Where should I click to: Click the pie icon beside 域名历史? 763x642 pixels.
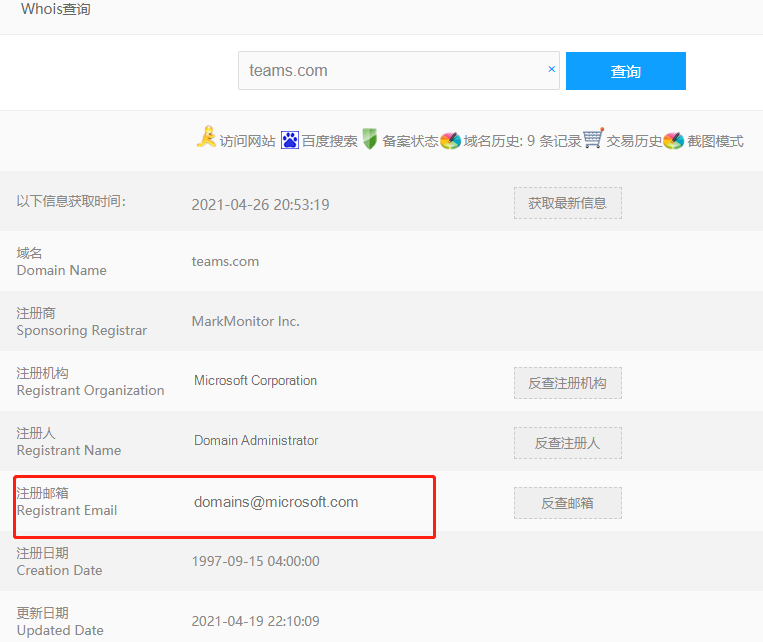[x=450, y=141]
